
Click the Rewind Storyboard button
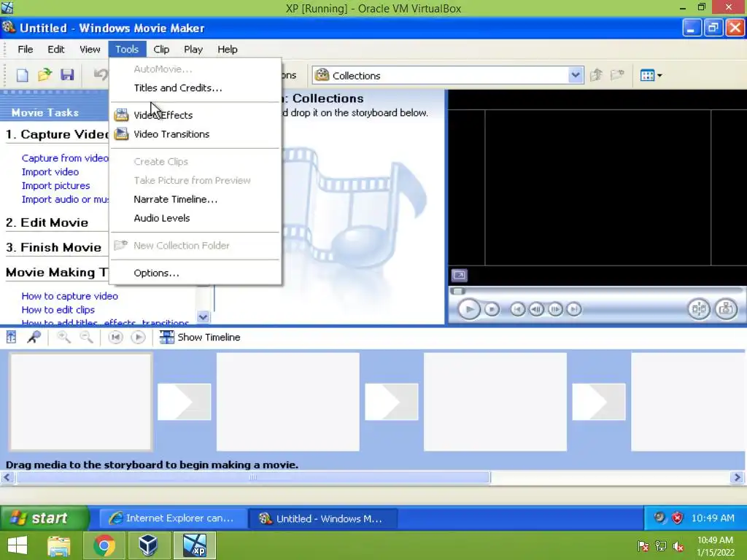[115, 337]
